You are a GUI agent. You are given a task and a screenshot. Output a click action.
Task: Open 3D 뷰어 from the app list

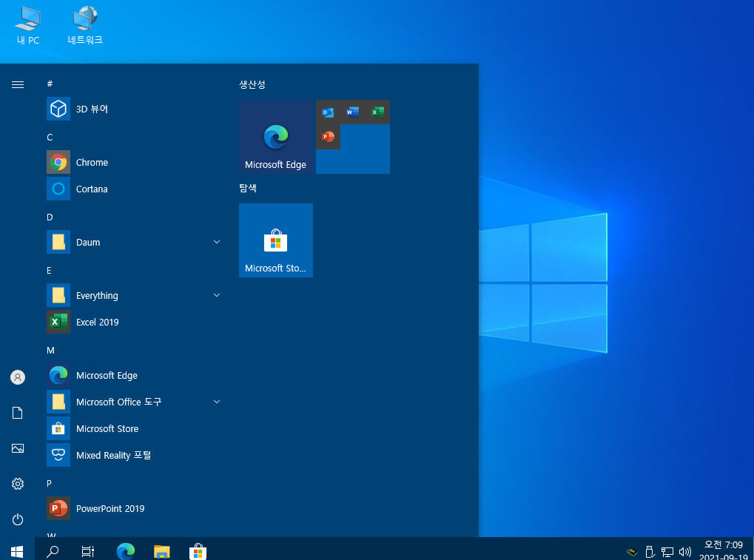pyautogui.click(x=134, y=109)
